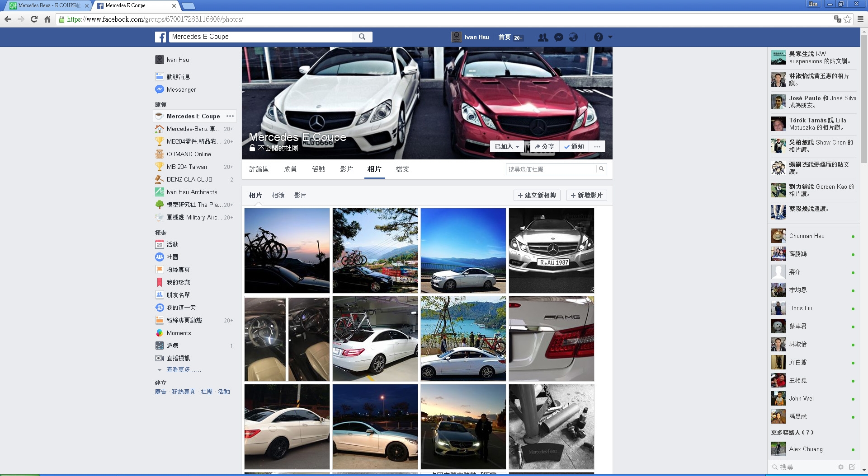
Task: Open 吳家生 KW suspensions ticker story
Action: click(x=814, y=57)
